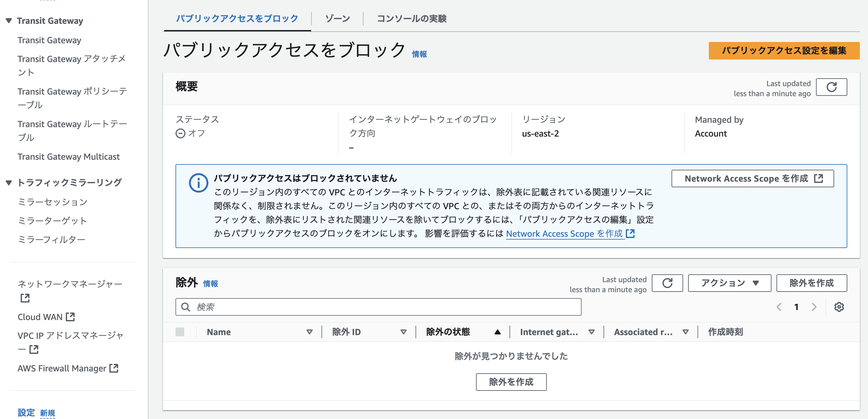Open AWS Firewall Manager external link icon
This screenshot has height=419, width=868.
tap(114, 368)
